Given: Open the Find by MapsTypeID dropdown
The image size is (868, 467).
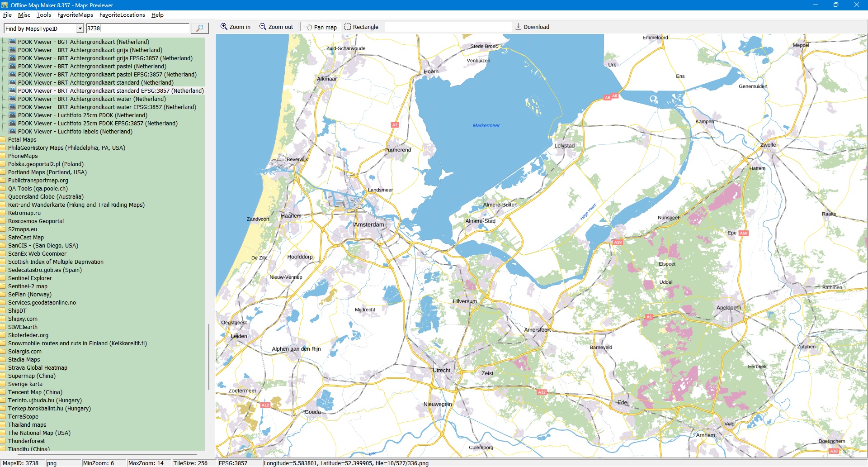Looking at the screenshot, I should click(x=80, y=29).
